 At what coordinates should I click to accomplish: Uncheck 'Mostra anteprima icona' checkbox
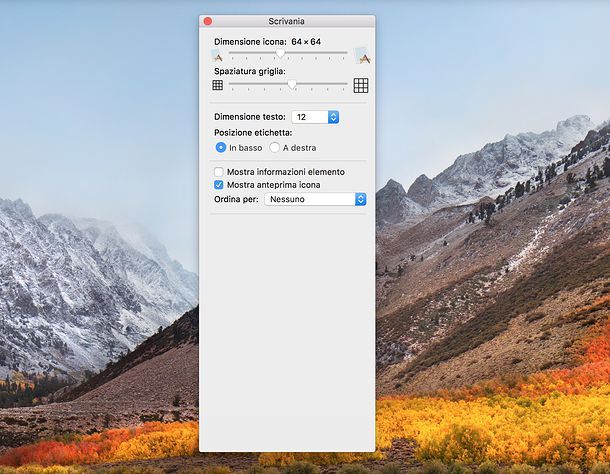pyautogui.click(x=219, y=185)
